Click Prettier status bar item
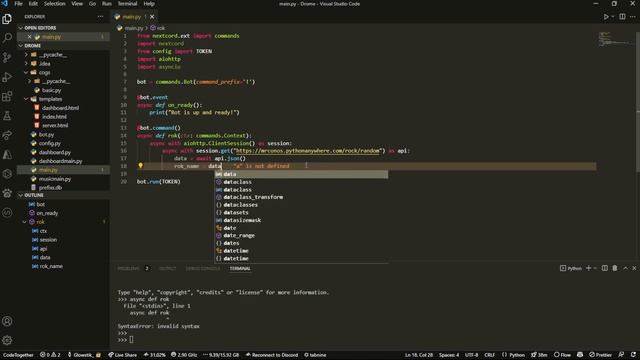 click(600, 355)
